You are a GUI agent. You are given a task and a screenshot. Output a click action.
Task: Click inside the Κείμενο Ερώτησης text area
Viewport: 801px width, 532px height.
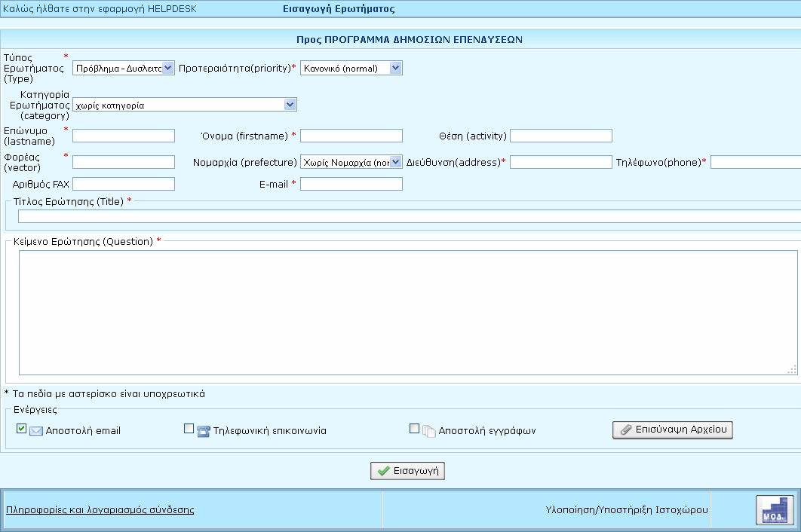(408, 313)
